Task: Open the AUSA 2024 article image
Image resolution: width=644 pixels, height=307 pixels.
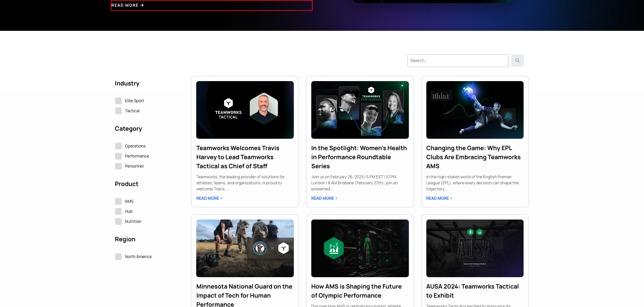Action: click(475, 248)
